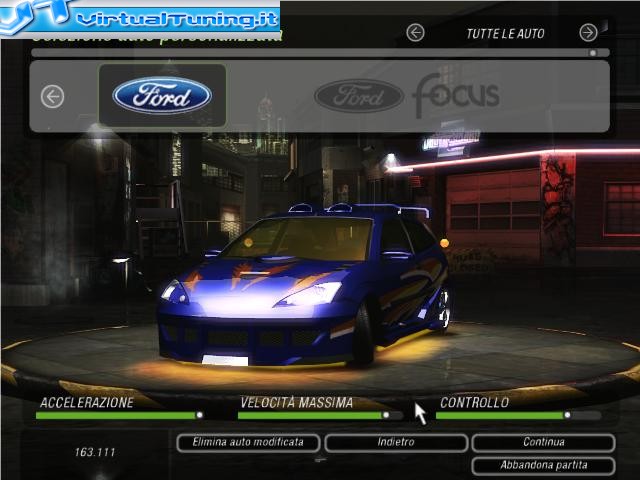
Task: Click the VELOCITÀ MASSIMA label
Action: [x=296, y=403]
